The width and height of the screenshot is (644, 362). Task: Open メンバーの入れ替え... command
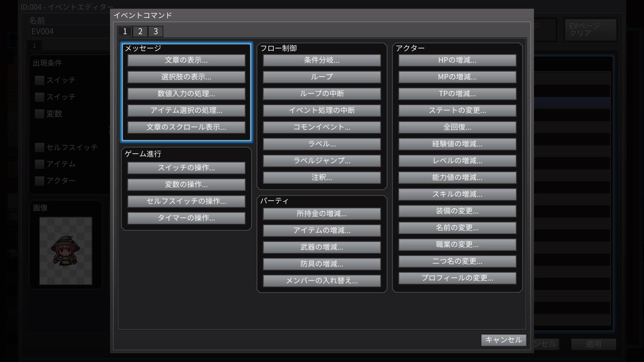322,281
